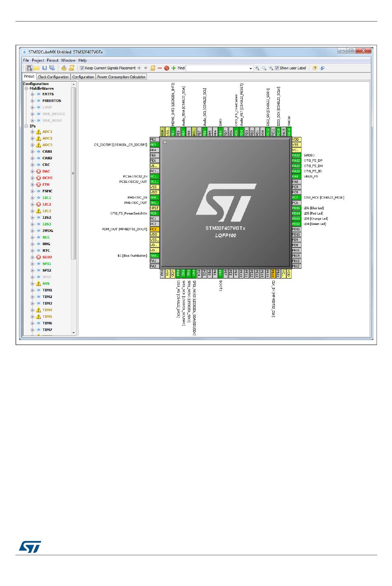Open the Pinout menu

[x=52, y=60]
